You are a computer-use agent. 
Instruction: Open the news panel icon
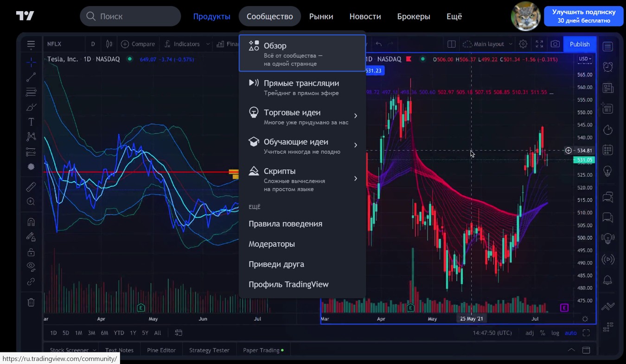point(608,88)
